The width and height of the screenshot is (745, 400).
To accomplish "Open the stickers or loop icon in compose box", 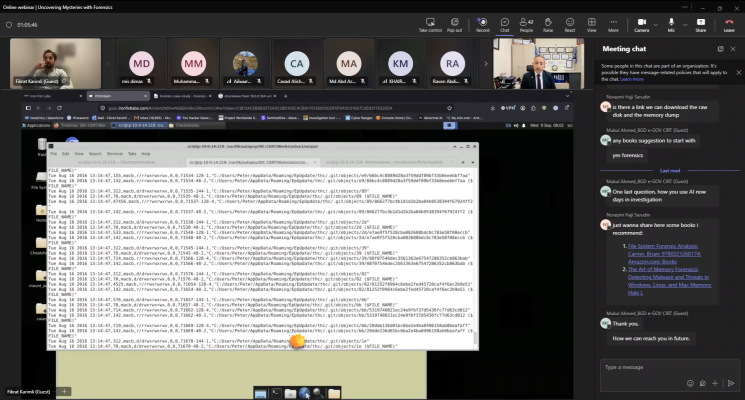I will pyautogui.click(x=702, y=383).
